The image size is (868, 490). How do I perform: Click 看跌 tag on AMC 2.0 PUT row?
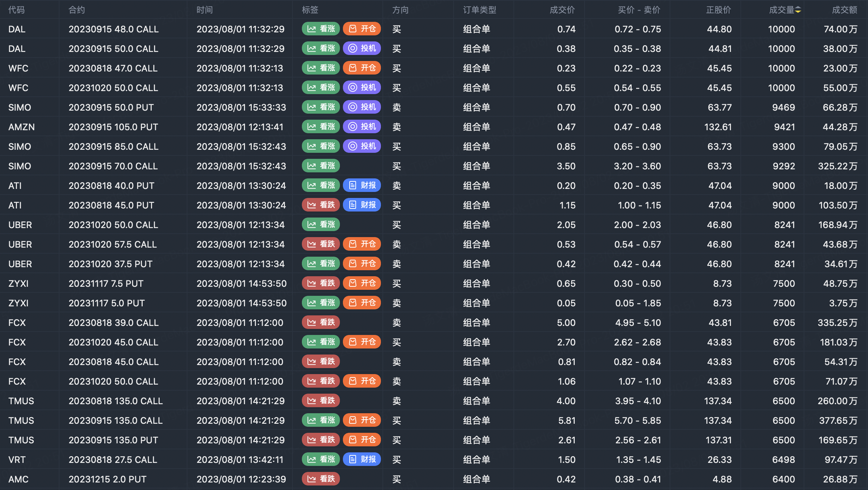[321, 479]
